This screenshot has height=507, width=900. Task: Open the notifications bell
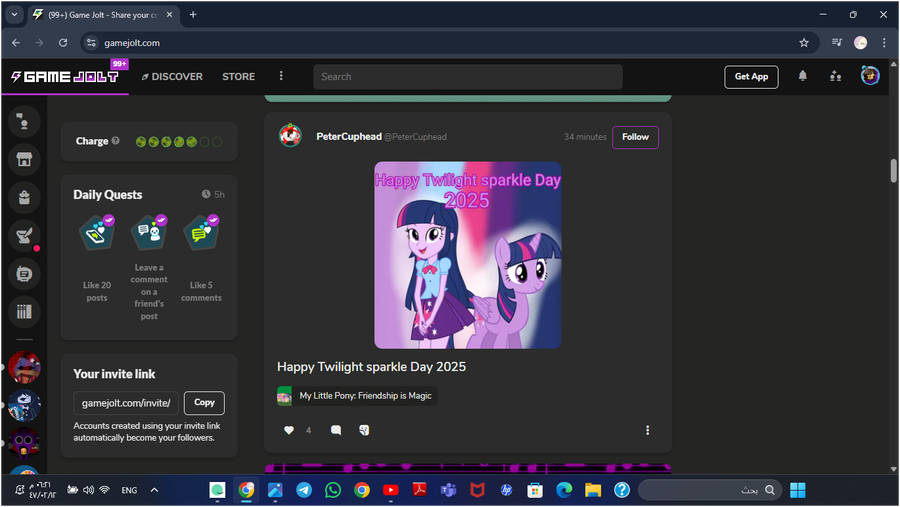coord(802,76)
